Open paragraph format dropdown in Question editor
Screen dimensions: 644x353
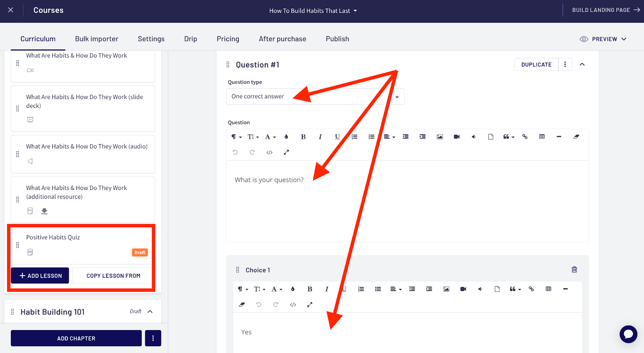[237, 137]
